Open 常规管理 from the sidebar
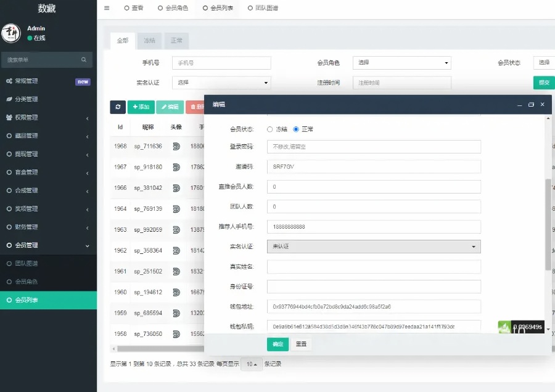Viewport: 555px width, 392px height. pos(27,81)
